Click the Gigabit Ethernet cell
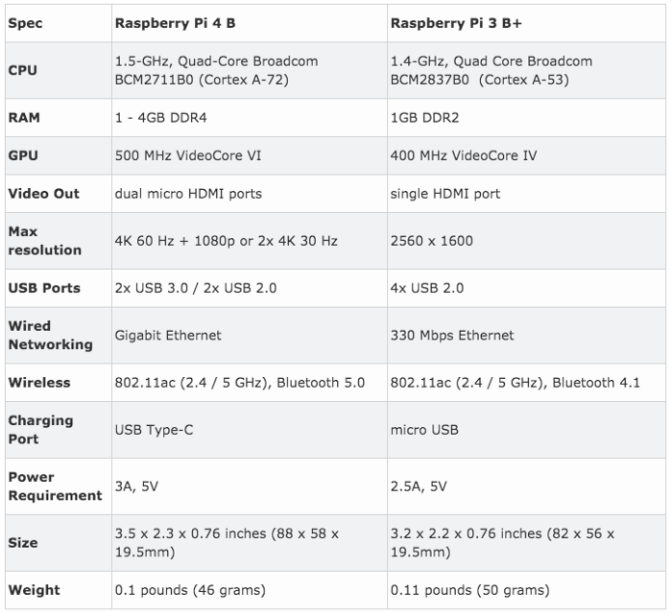Viewport: 672px width, 616px height. pyautogui.click(x=250, y=336)
